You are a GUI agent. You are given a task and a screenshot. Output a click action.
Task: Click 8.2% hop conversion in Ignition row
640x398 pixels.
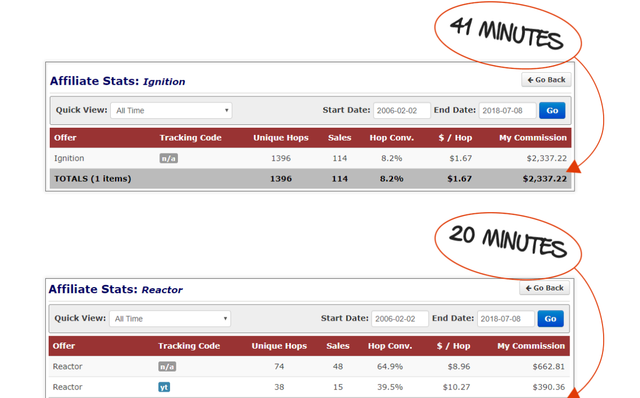pyautogui.click(x=392, y=158)
